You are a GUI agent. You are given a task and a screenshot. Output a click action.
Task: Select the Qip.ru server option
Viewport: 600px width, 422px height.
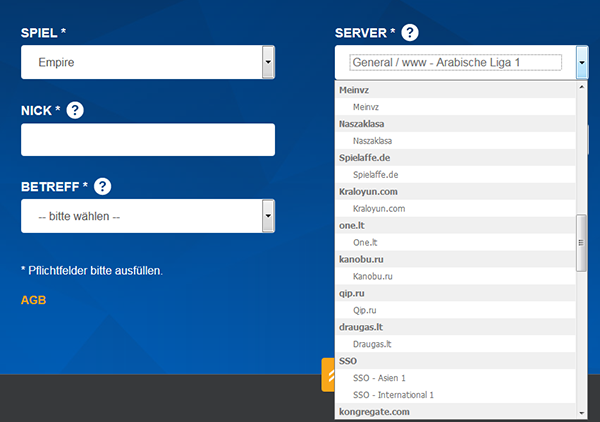(x=455, y=310)
